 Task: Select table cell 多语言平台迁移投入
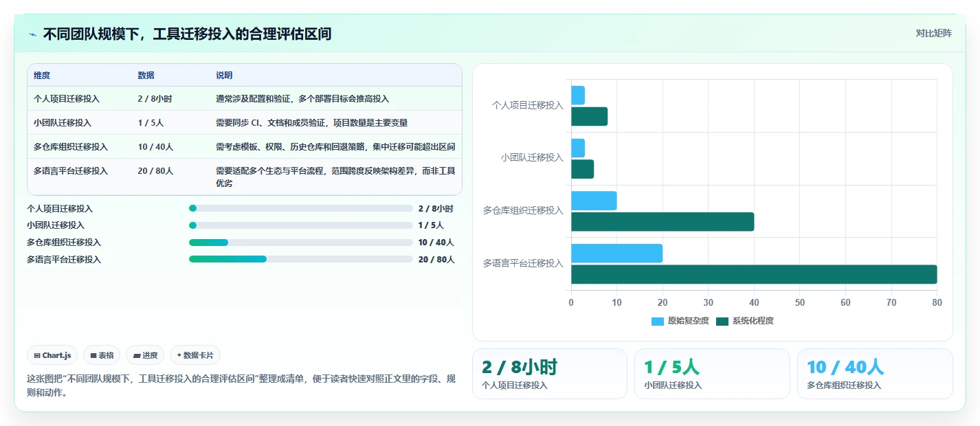click(71, 171)
